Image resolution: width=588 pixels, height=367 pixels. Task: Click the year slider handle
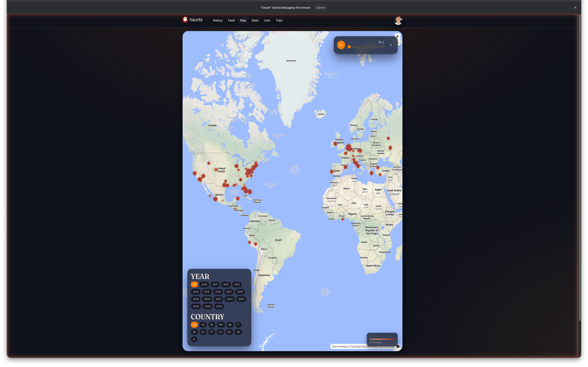coord(349,47)
